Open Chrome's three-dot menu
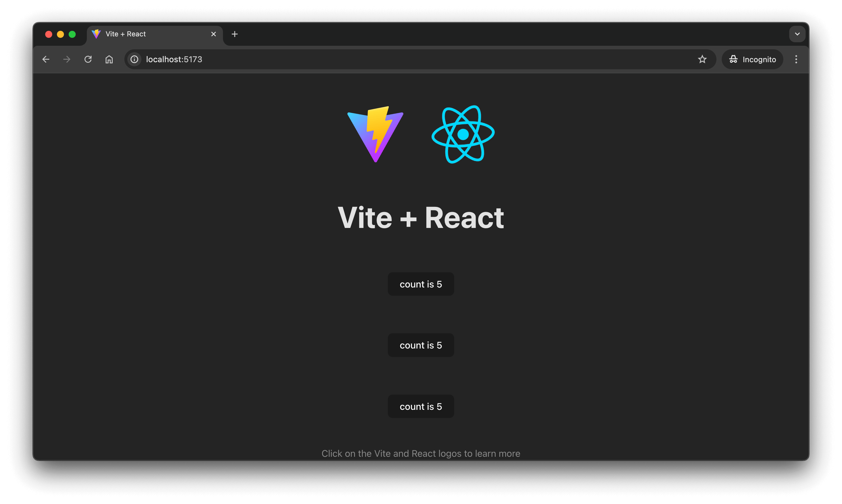842x504 pixels. [796, 60]
